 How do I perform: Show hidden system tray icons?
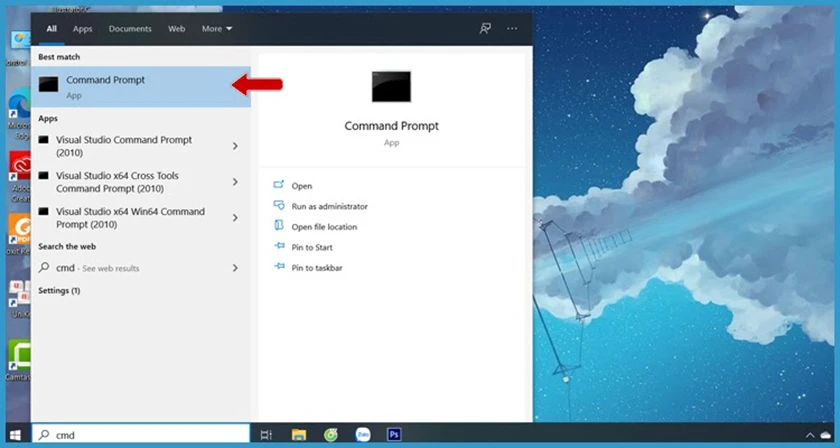[810, 436]
